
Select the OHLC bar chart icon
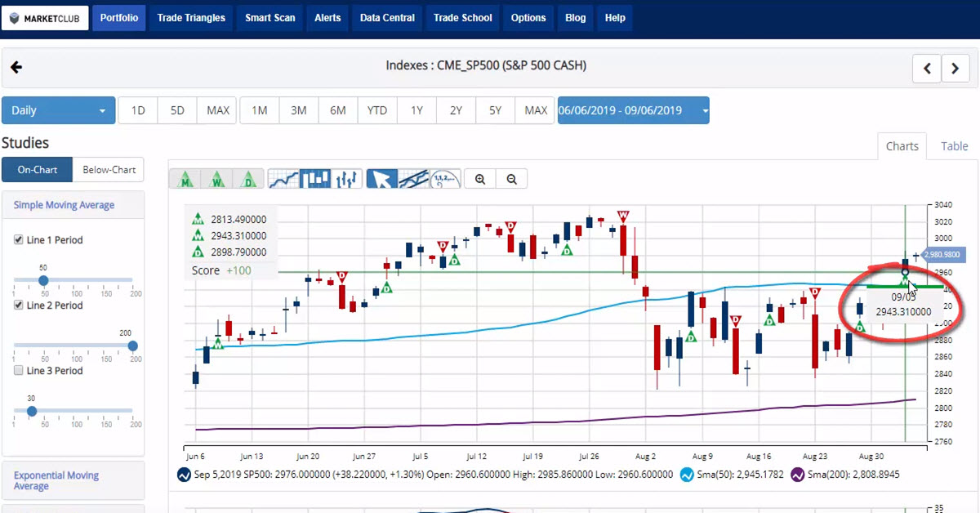[x=345, y=178]
